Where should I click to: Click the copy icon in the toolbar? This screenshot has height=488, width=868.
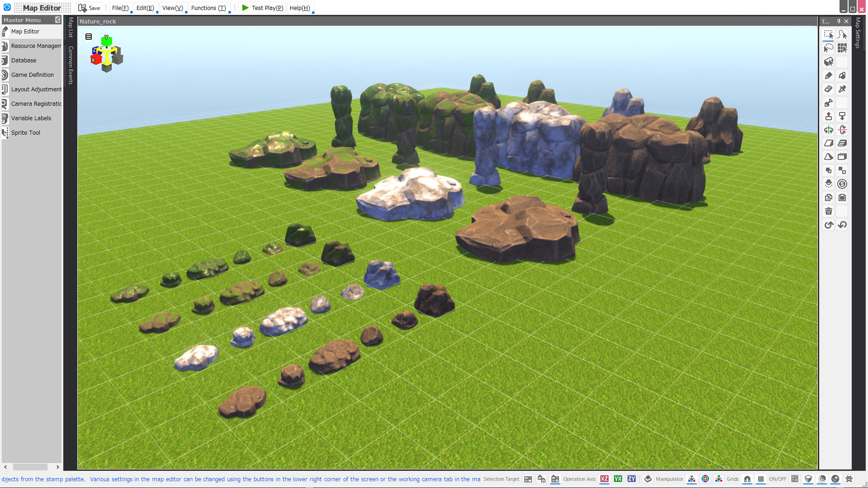828,197
